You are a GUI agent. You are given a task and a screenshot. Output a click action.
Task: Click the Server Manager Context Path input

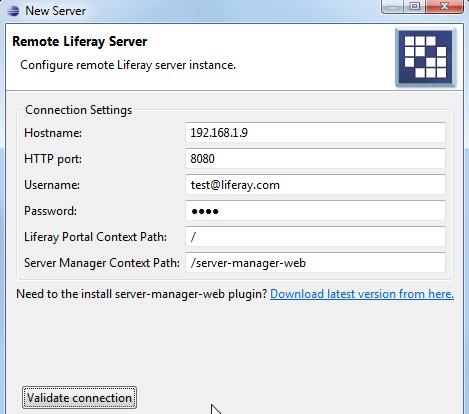click(x=315, y=263)
